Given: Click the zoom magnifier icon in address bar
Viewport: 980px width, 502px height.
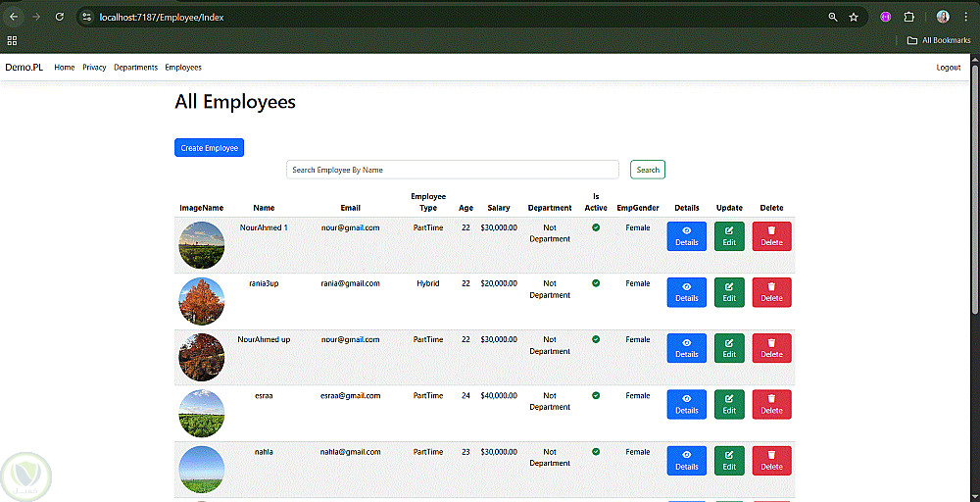Looking at the screenshot, I should 832,17.
